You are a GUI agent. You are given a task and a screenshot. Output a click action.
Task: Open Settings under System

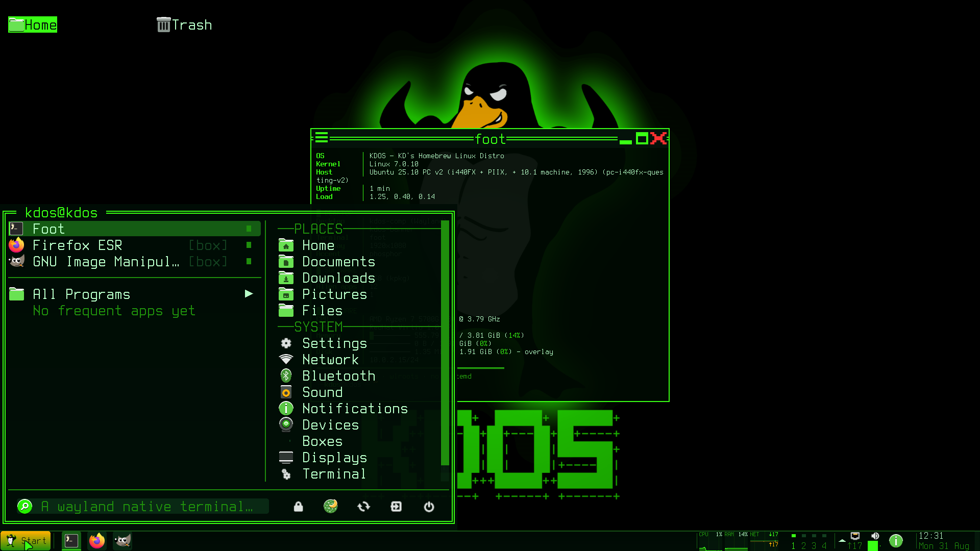[359, 343]
